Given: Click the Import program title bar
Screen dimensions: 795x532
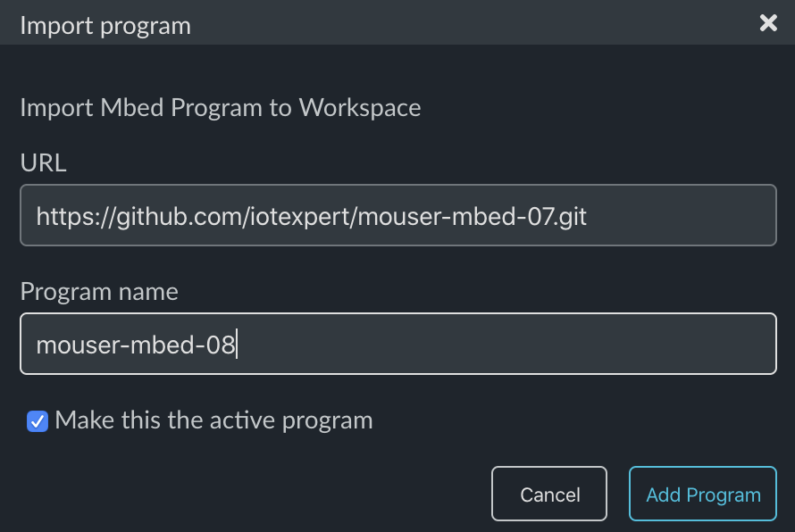Looking at the screenshot, I should pyautogui.click(x=397, y=22).
